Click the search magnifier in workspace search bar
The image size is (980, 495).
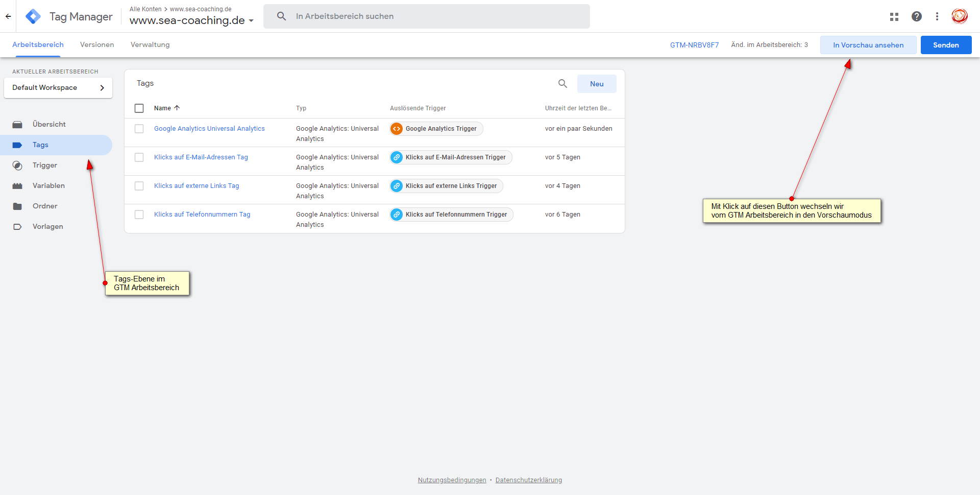click(x=281, y=16)
